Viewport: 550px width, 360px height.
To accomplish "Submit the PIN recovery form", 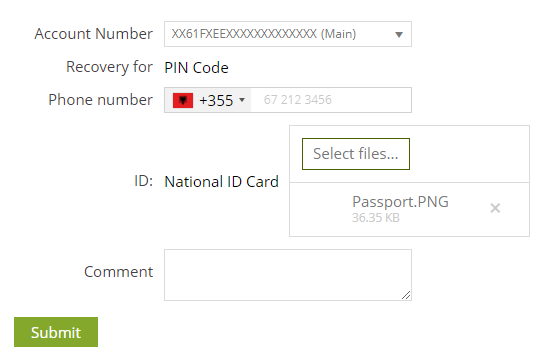I will coord(56,332).
